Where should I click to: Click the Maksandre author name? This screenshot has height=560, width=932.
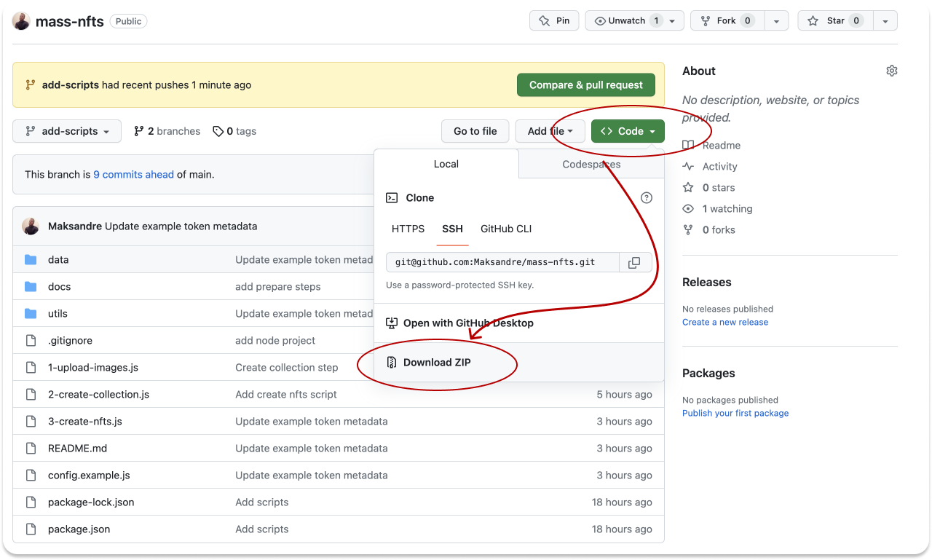(75, 226)
